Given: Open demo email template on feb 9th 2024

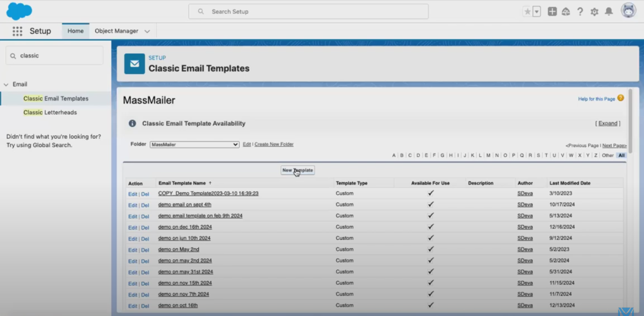Looking at the screenshot, I should [201, 216].
